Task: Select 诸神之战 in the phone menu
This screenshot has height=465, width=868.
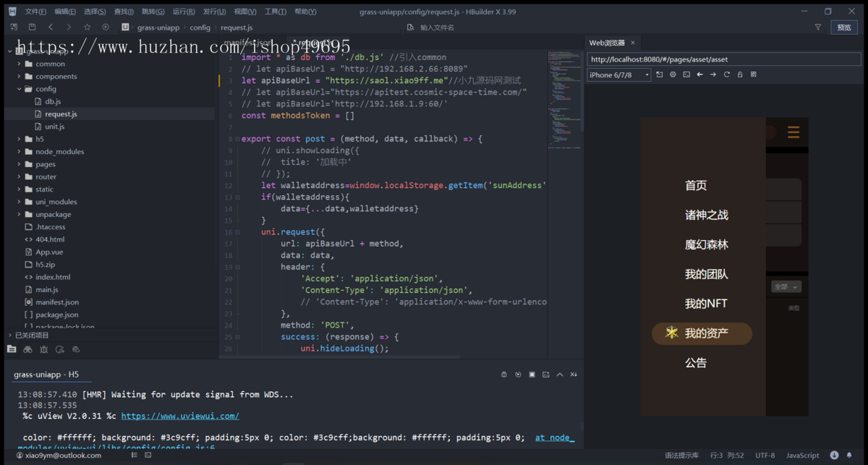Action: 707,215
